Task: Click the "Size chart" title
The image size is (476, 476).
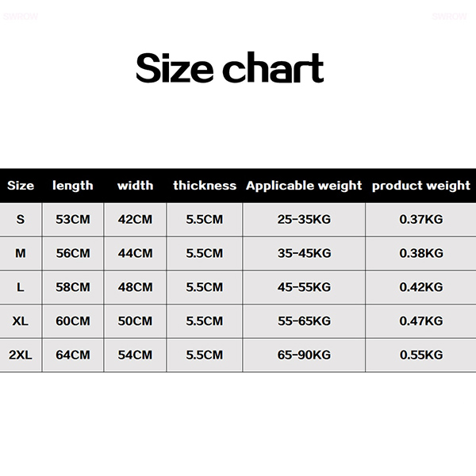Action: [x=229, y=68]
